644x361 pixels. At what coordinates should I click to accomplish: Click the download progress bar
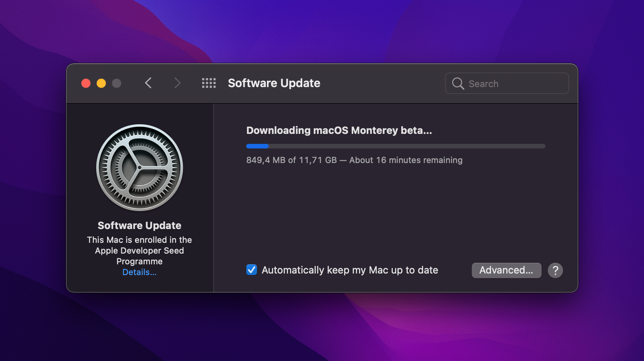(x=395, y=146)
